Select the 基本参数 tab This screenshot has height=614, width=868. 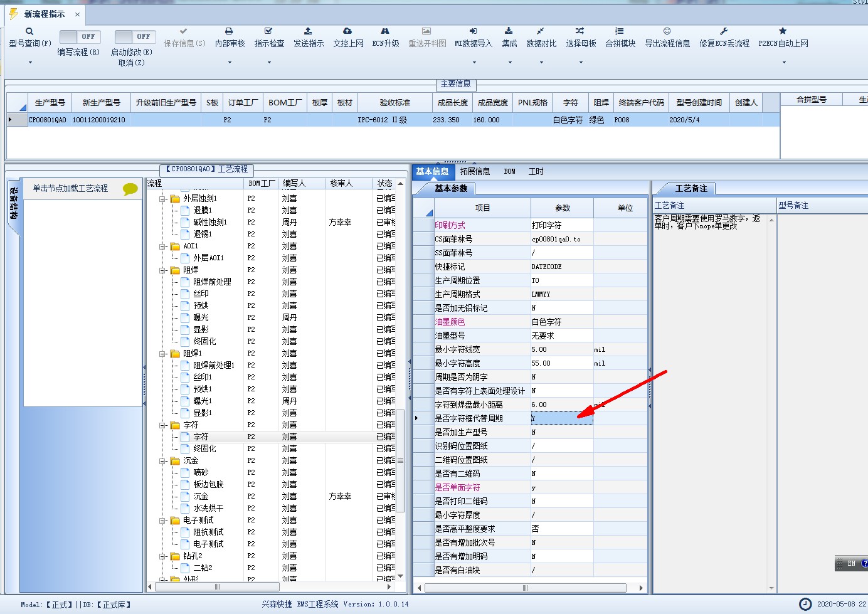point(451,188)
